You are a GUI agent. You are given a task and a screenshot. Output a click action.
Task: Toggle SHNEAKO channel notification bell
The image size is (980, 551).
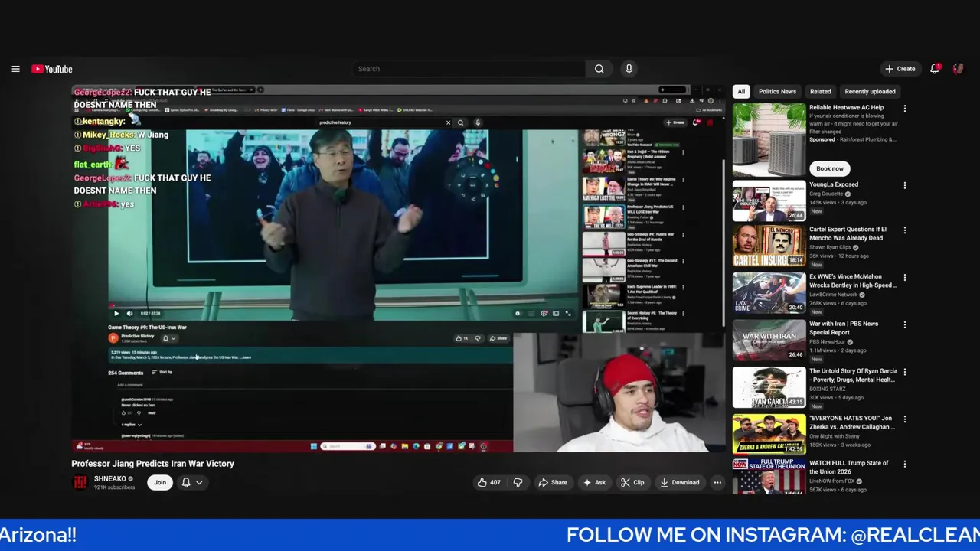[x=186, y=482]
